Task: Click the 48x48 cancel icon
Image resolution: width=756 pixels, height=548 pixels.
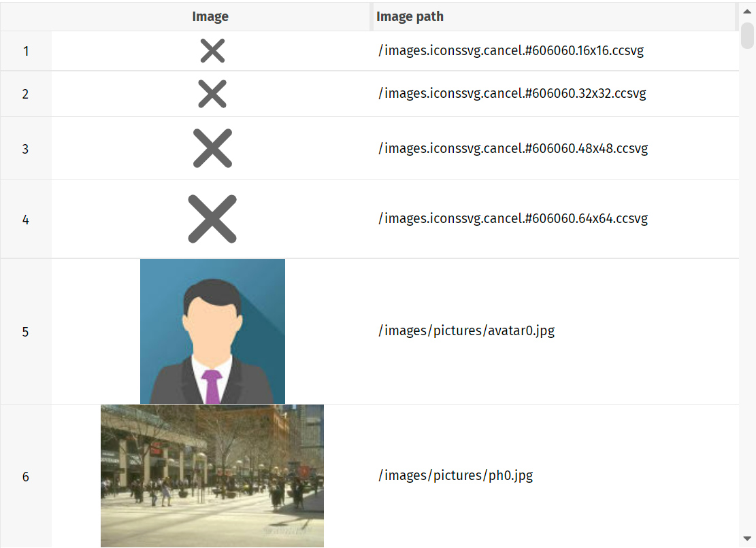Action: pos(212,148)
